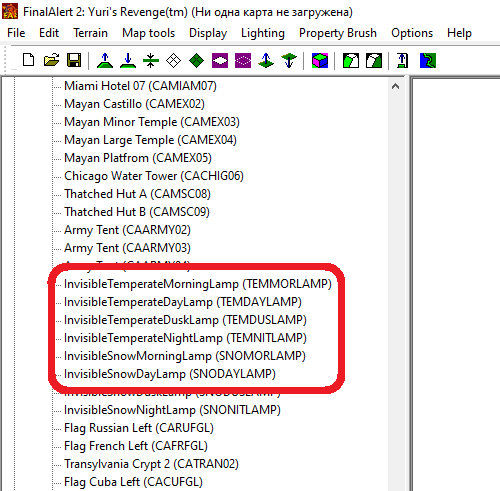Viewport: 500px width, 491px height.
Task: Click the AutoLevel arrow tool icon
Action: coord(403,61)
